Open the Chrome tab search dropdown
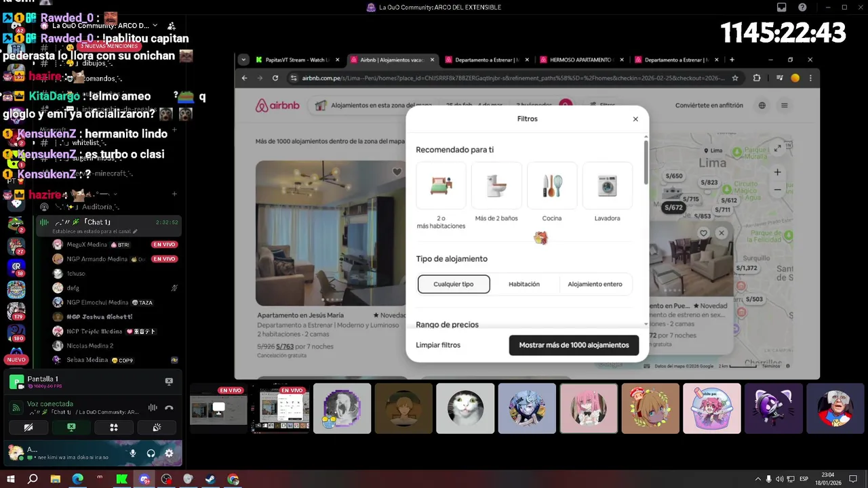868x488 pixels. (x=243, y=60)
